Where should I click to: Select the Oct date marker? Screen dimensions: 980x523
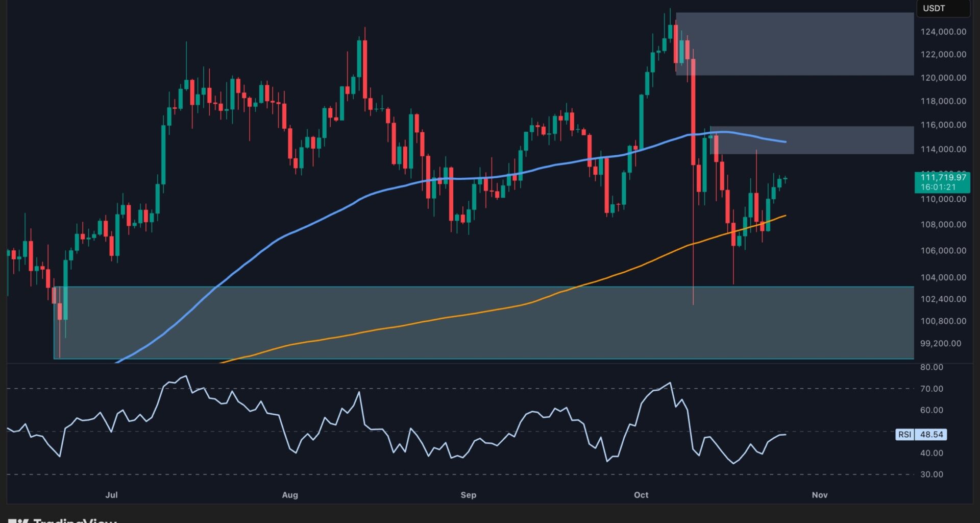pyautogui.click(x=641, y=495)
